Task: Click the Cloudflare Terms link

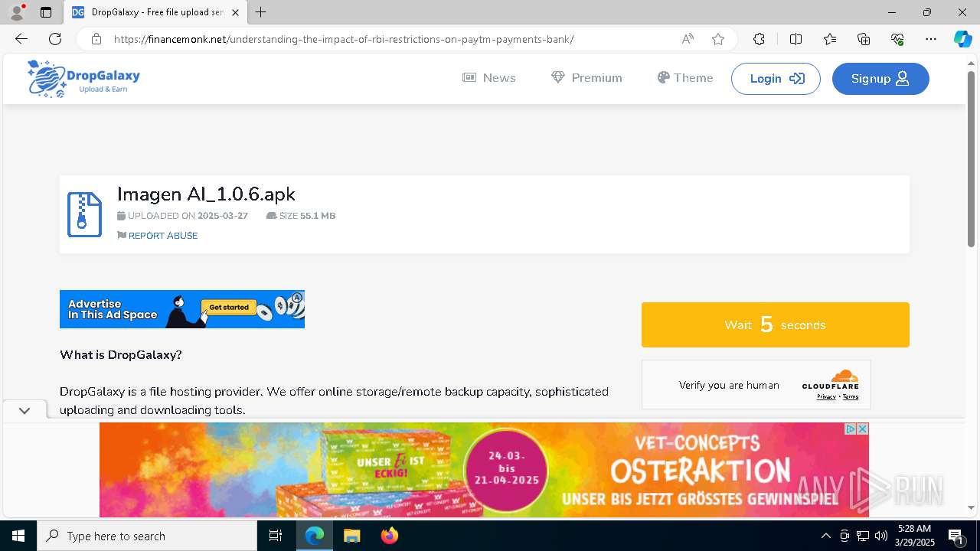Action: [851, 397]
